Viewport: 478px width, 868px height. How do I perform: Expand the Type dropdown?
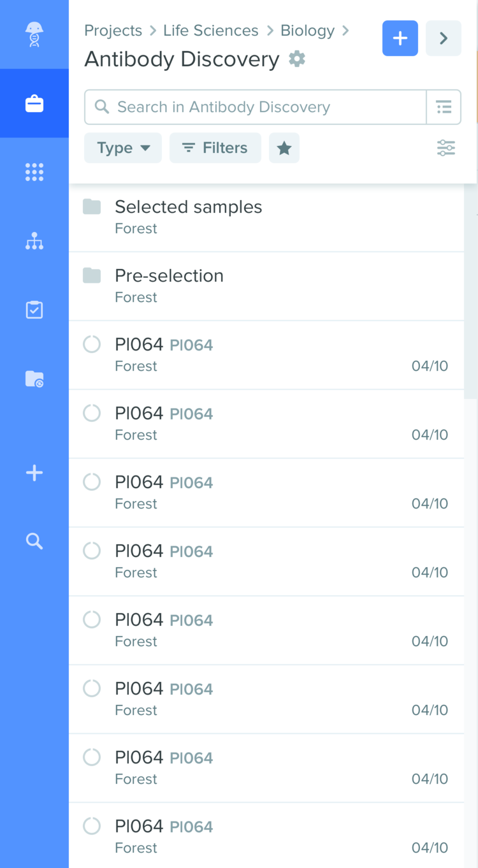[x=123, y=148]
